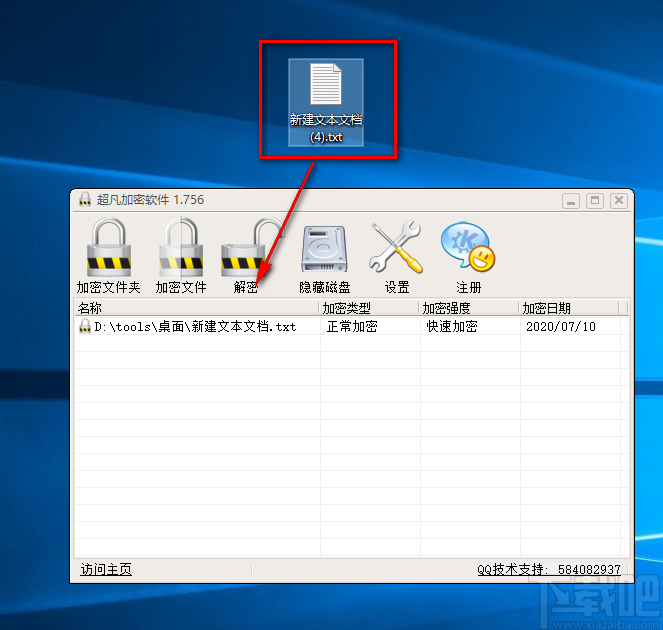
Task: Open 设置 wrench and screwdriver icon
Action: click(396, 247)
